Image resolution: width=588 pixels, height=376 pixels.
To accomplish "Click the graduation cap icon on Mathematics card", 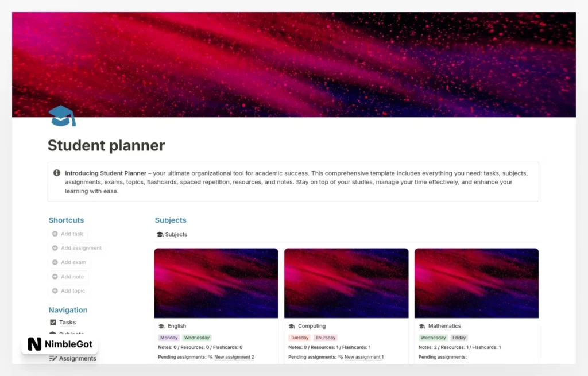I will pos(421,325).
